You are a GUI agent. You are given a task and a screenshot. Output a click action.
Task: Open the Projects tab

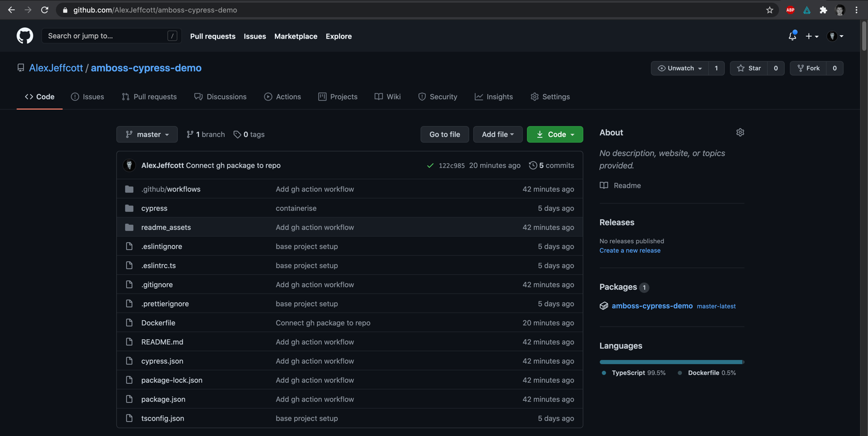click(x=338, y=97)
